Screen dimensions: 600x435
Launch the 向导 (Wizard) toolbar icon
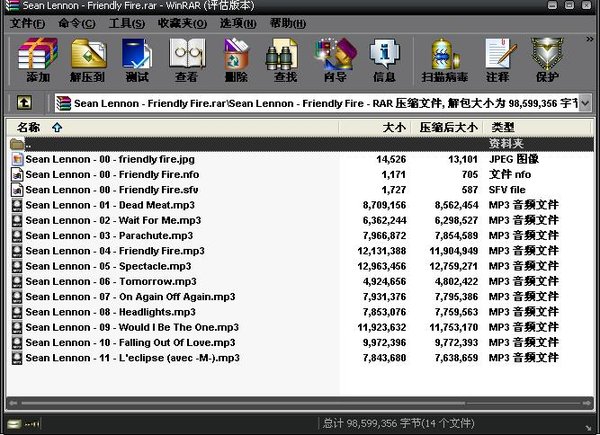pyautogui.click(x=335, y=60)
